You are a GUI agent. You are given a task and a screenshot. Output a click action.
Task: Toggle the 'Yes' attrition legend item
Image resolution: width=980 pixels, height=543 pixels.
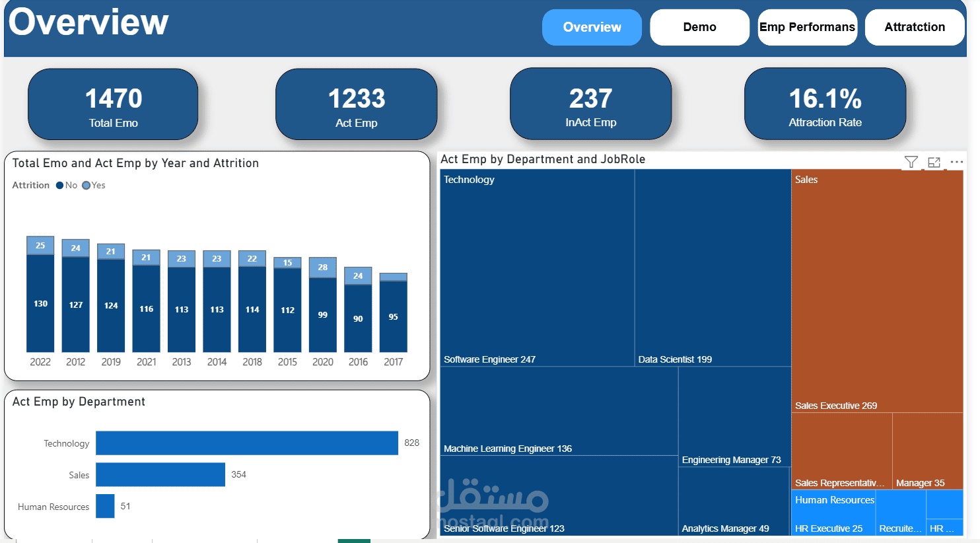coord(94,185)
